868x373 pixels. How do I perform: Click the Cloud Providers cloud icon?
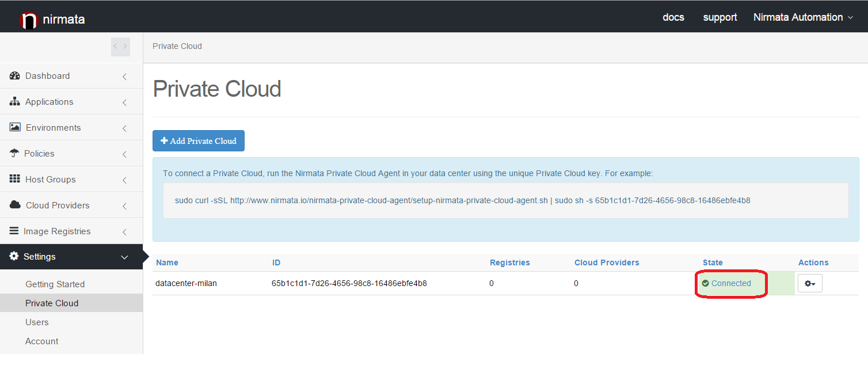point(16,205)
